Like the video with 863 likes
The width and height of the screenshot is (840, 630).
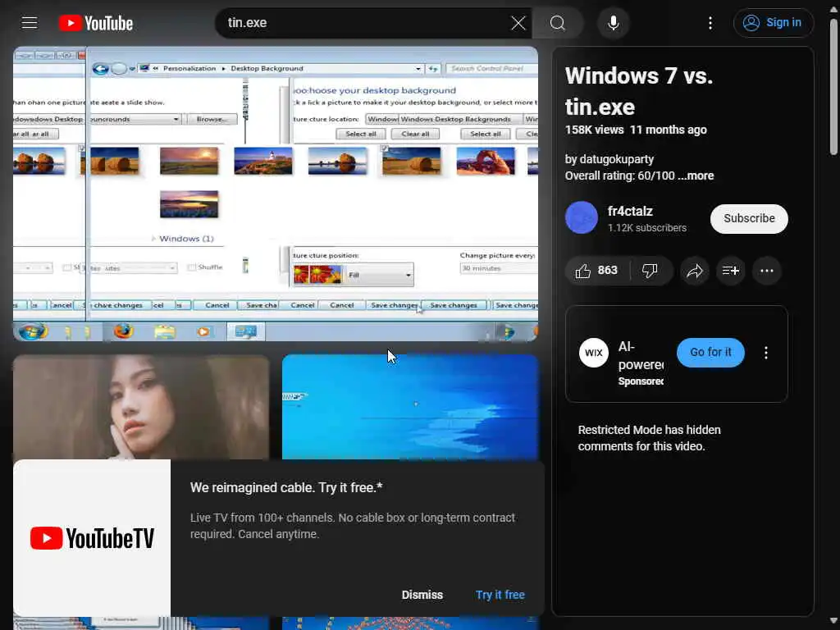pyautogui.click(x=597, y=271)
